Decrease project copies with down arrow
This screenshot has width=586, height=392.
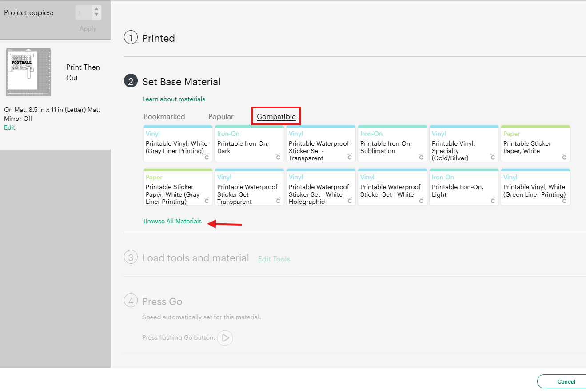point(96,16)
